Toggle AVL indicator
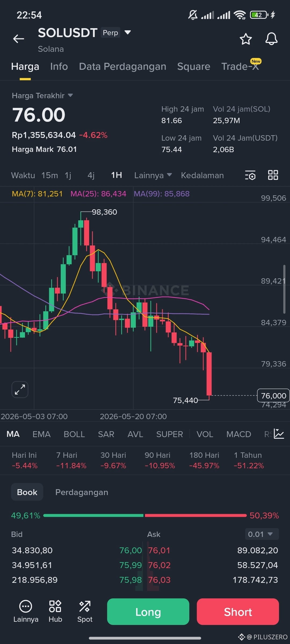Image resolution: width=290 pixels, height=644 pixels. pos(135,434)
